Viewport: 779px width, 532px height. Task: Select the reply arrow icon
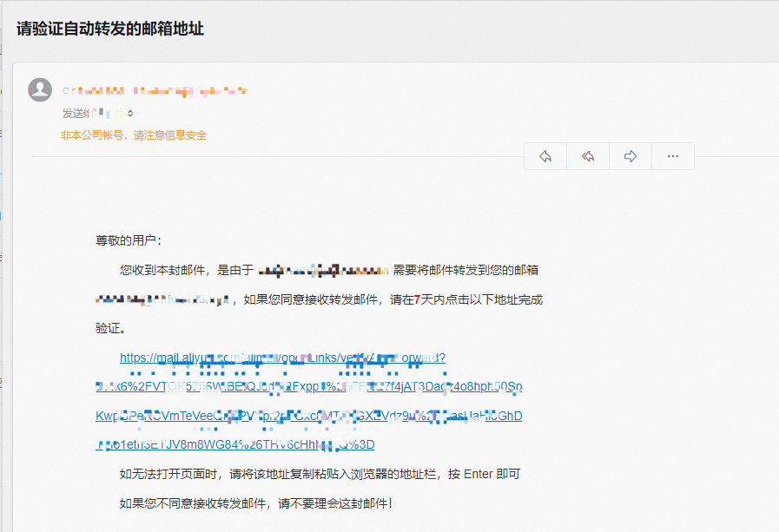tap(545, 155)
